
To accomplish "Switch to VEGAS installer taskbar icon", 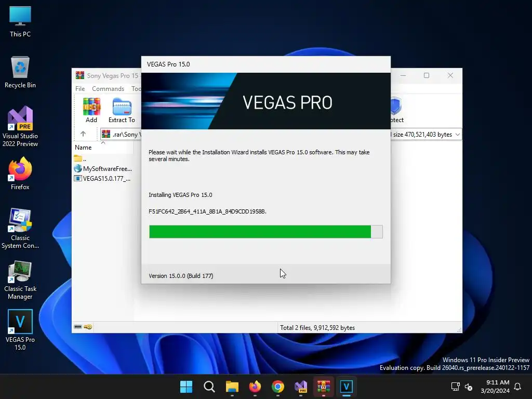I will pos(347,387).
